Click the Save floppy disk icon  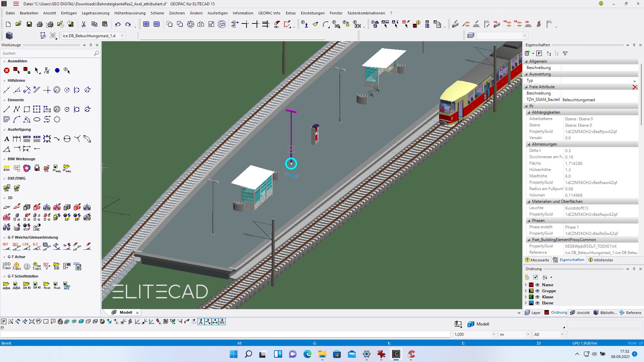(29, 24)
